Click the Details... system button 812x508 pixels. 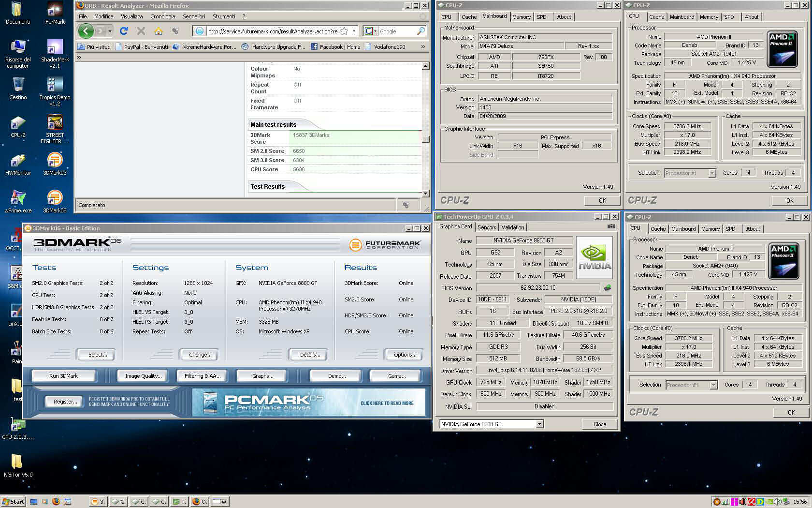310,355
